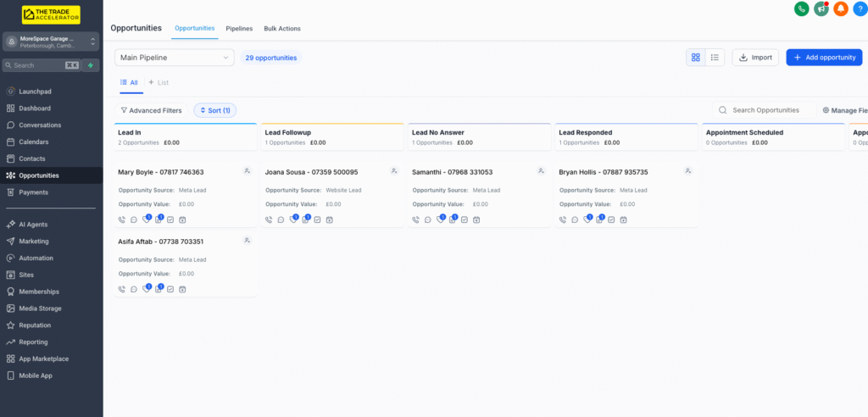Click the green phone dialer icon
The height and width of the screenshot is (417, 868).
tap(801, 8)
